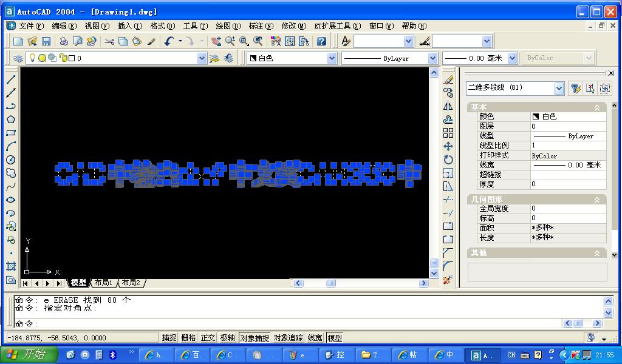Click the Array modify tool
Image resolution: width=622 pixels, height=364 pixels.
[448, 133]
